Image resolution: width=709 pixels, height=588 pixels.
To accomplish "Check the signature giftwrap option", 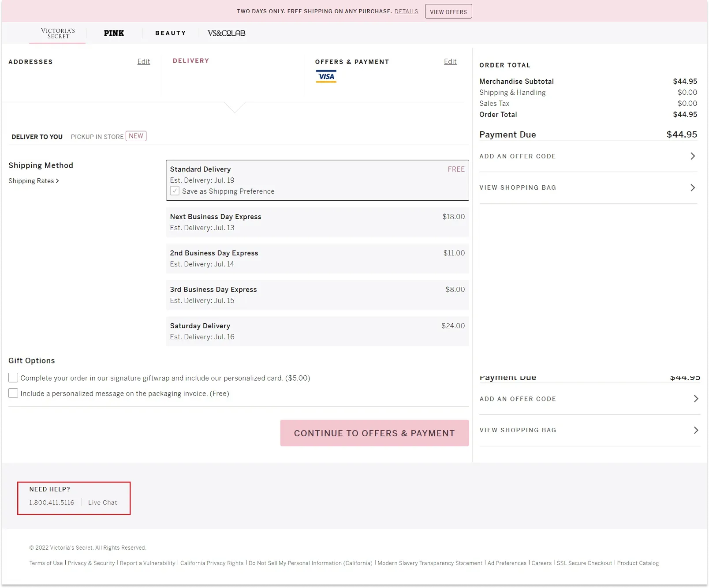I will point(13,378).
